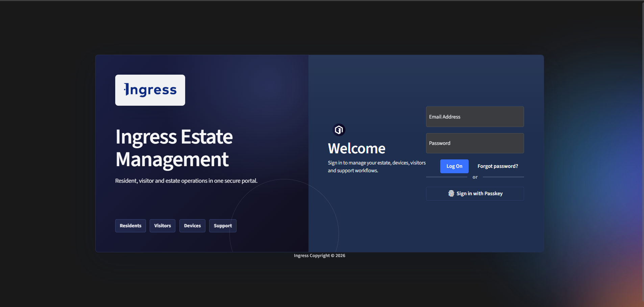This screenshot has height=307, width=644.
Task: Select the Residents tag
Action: point(130,226)
